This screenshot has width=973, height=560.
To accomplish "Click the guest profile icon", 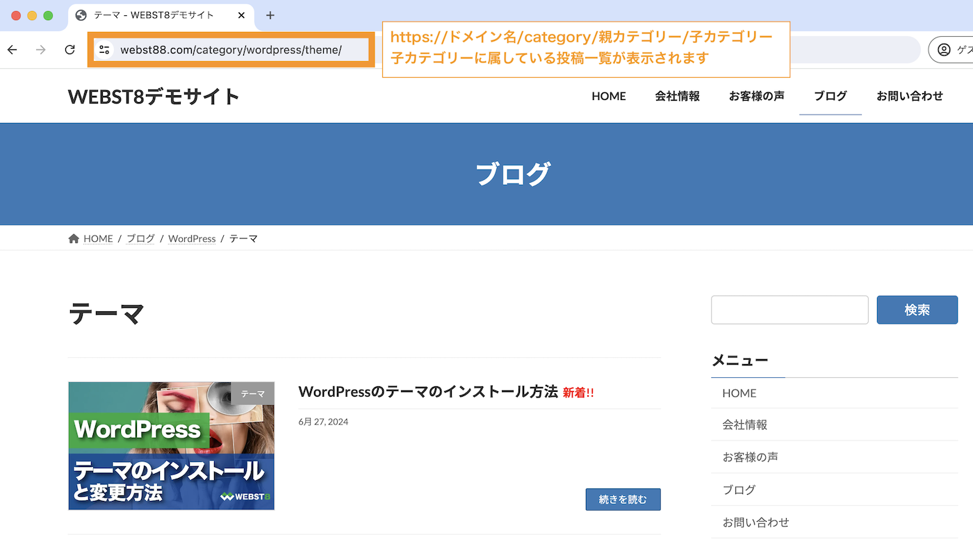I will [x=944, y=49].
